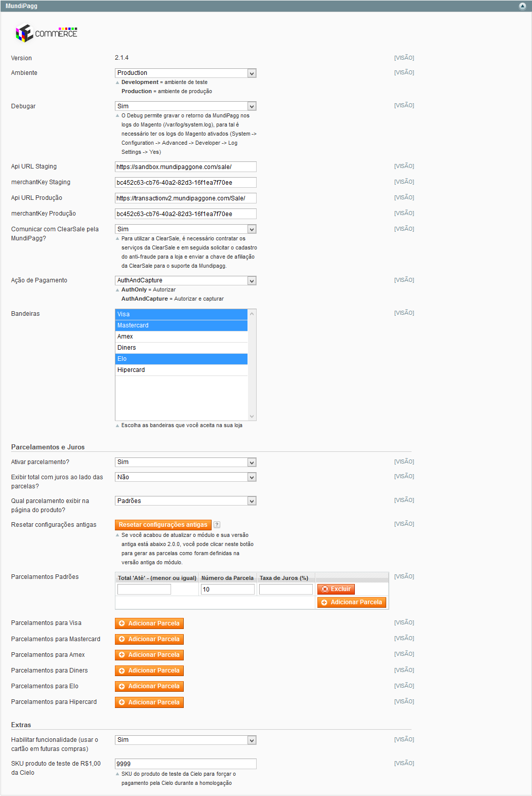Click the MundiPagg Commerce logo
Screen dimensions: 532x796
(x=47, y=33)
